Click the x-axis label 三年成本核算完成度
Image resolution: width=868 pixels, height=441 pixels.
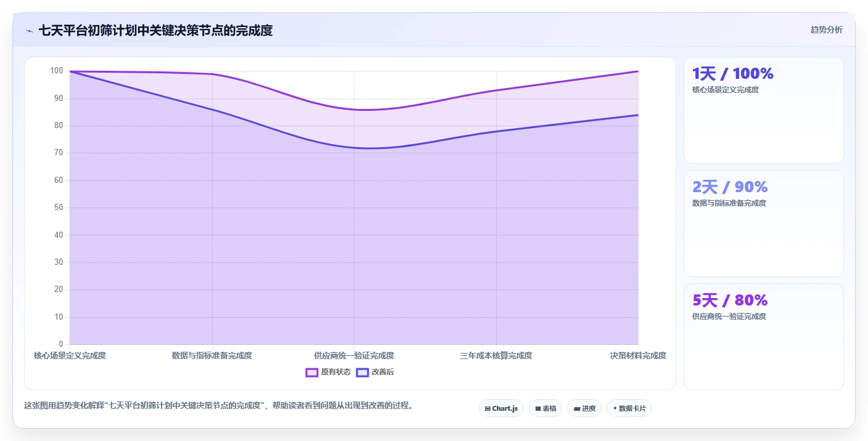pyautogui.click(x=496, y=356)
